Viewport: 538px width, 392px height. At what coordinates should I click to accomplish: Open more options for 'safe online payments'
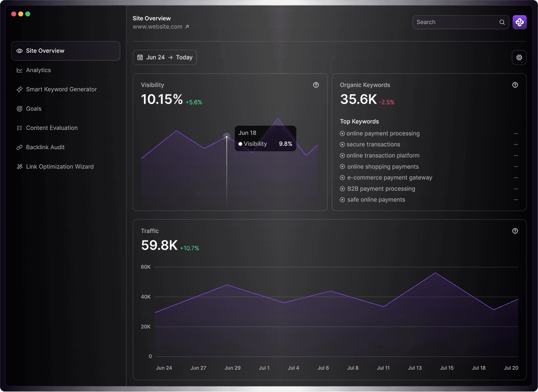pos(516,200)
